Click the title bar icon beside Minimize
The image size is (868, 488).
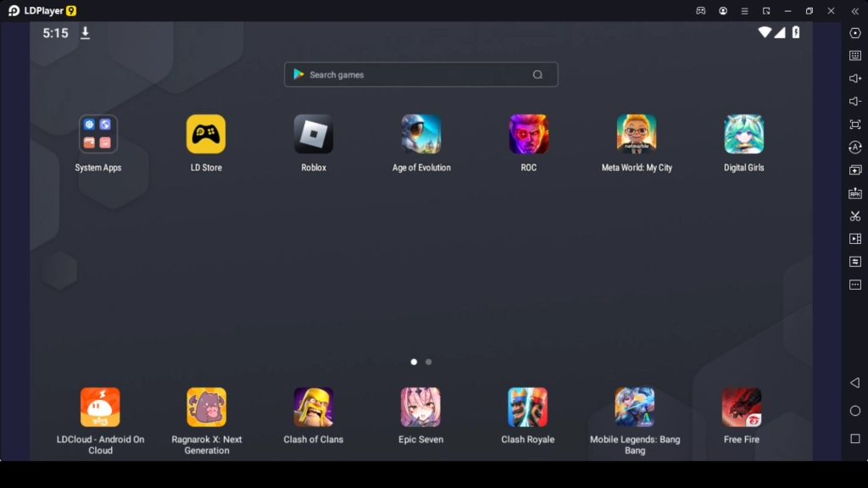766,11
